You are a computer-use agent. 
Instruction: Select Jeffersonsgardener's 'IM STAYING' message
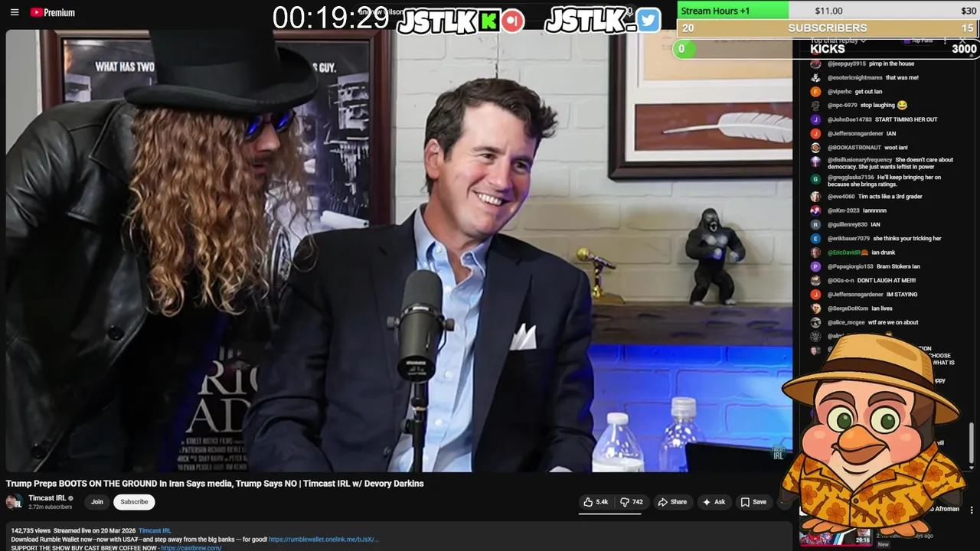(x=902, y=295)
